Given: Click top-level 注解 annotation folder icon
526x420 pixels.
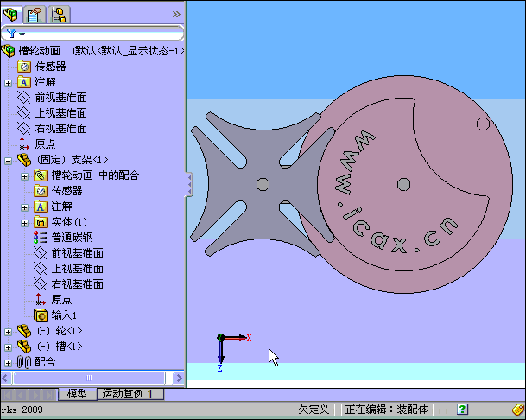Looking at the screenshot, I should (24, 82).
